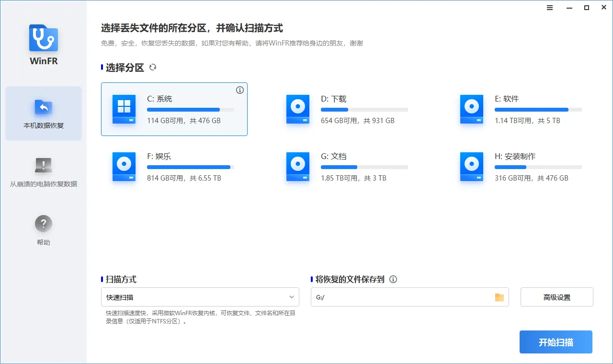Refresh the partition list next to 选择分区
Viewport: 613px width, 364px height.
click(153, 68)
